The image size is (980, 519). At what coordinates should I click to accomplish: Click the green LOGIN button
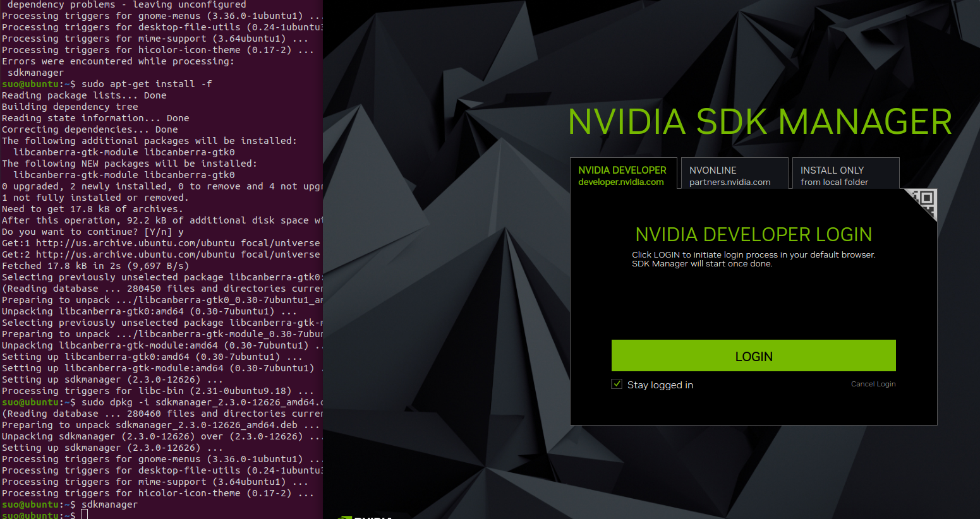tap(753, 355)
